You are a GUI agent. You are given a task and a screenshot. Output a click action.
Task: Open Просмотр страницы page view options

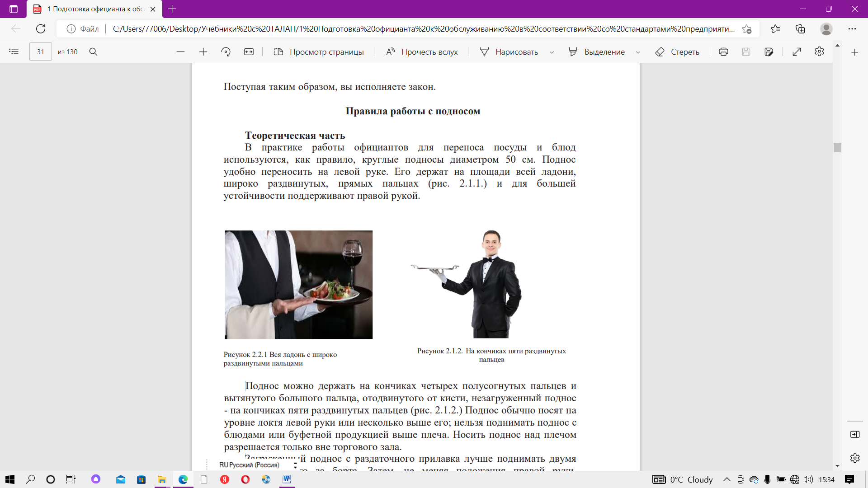pos(319,52)
